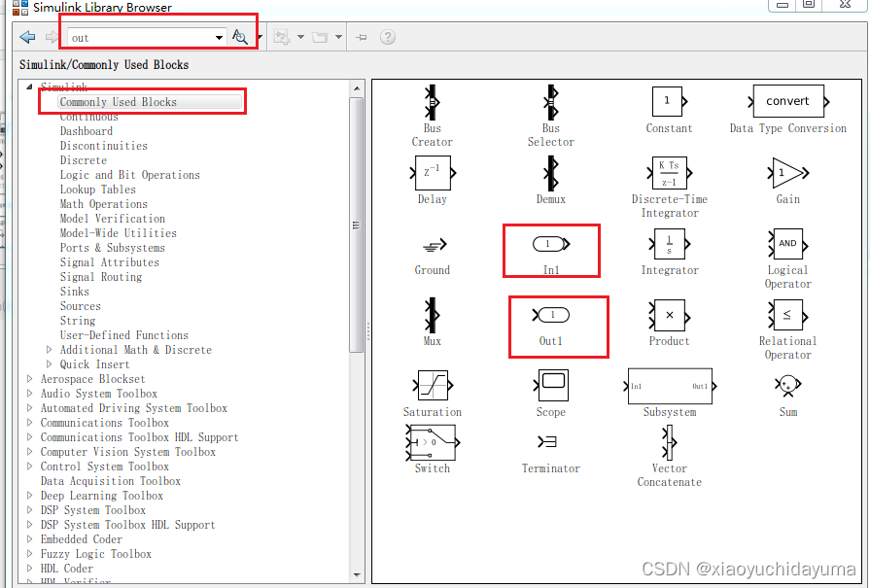
Task: Click the search blocks magnifier icon
Action: pos(238,37)
